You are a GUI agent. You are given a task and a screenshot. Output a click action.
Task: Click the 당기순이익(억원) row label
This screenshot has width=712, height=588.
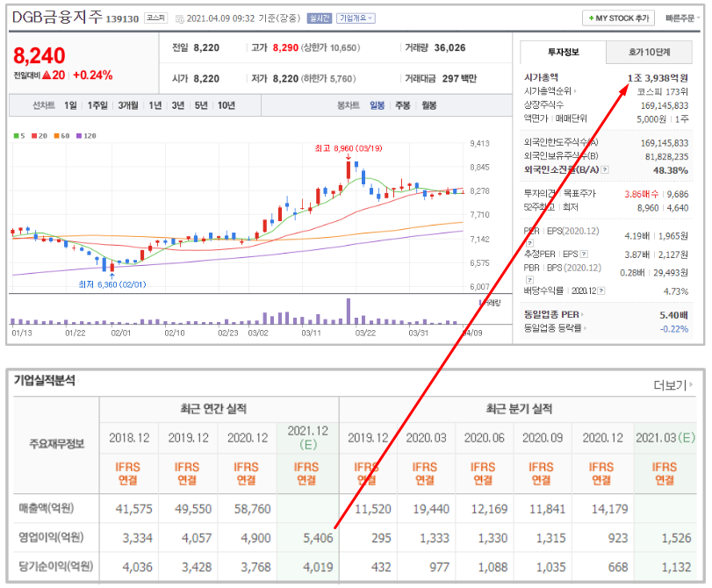(55, 567)
